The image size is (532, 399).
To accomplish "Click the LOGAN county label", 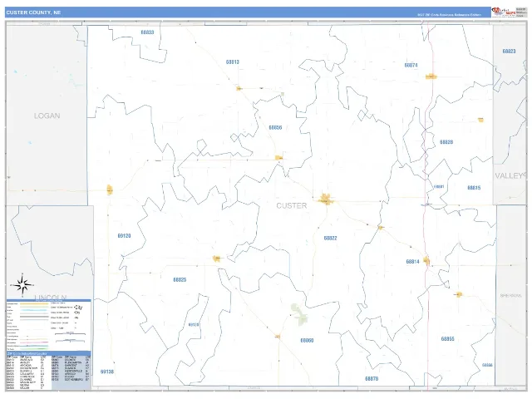I will 47,116.
